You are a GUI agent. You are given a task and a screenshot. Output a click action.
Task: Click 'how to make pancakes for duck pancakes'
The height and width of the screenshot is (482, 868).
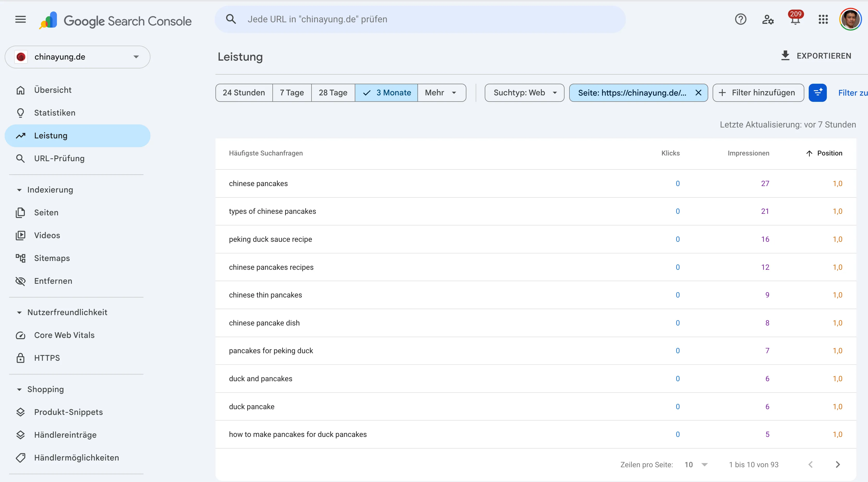[x=298, y=434]
